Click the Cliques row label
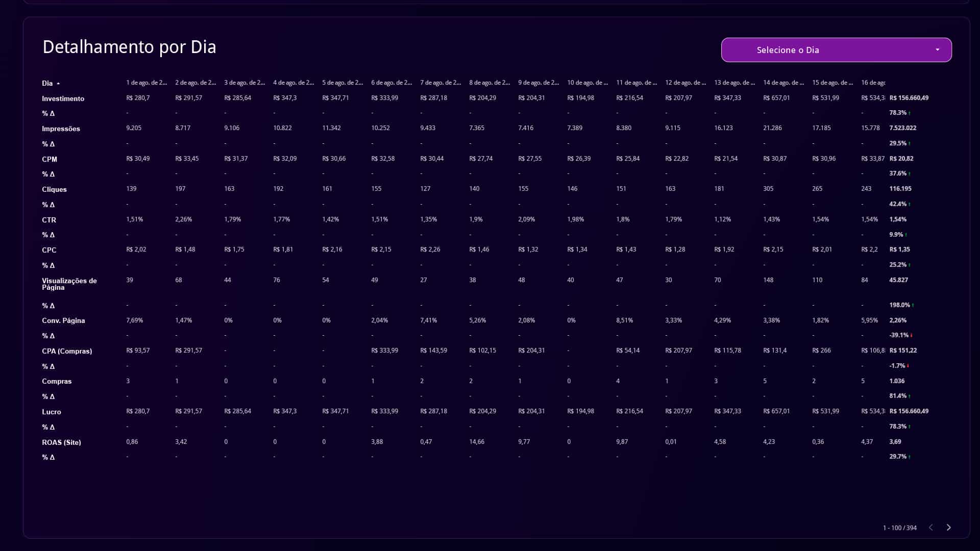 [x=54, y=189]
